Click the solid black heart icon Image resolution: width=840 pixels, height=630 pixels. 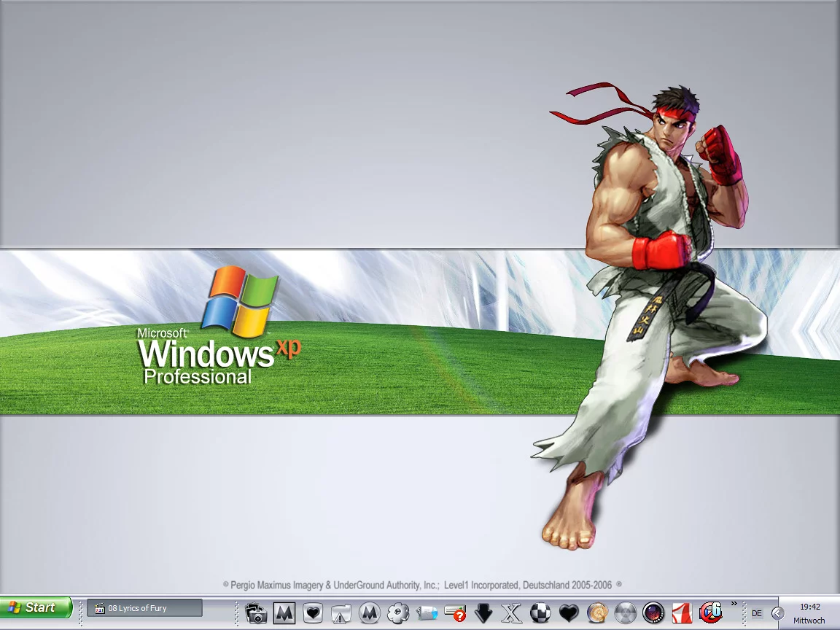click(569, 613)
